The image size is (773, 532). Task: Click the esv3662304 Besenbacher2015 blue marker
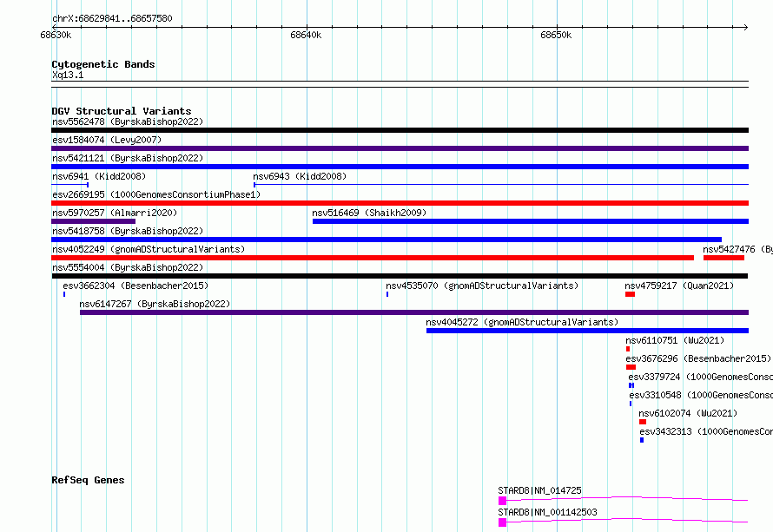[64, 294]
